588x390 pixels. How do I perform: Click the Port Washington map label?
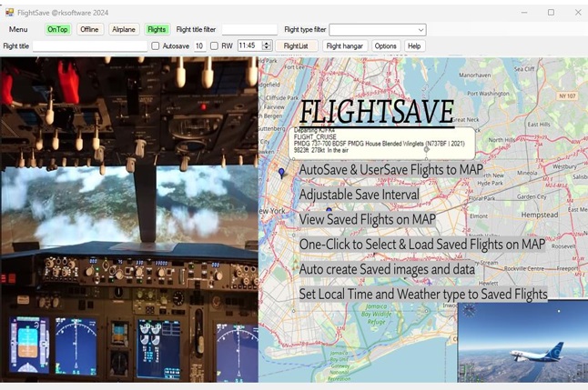click(x=488, y=94)
